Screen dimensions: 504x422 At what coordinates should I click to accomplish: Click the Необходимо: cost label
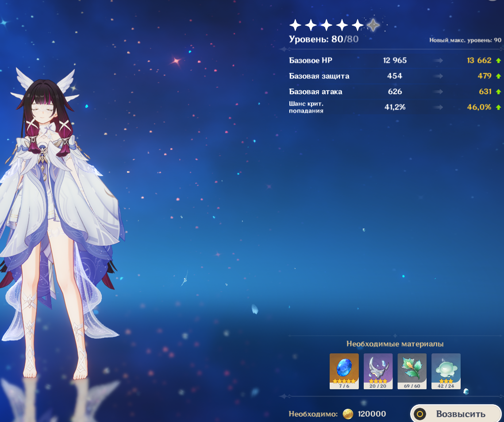[x=313, y=414]
